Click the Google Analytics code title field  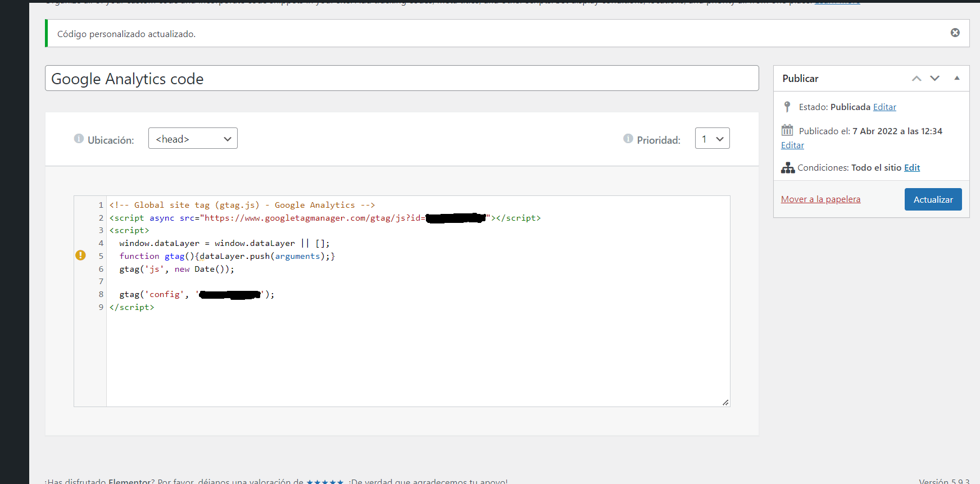click(x=402, y=78)
